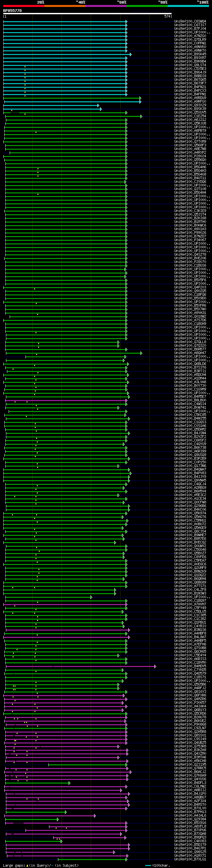Select label UniRef100_Q2UMF9

tap(190, 568)
